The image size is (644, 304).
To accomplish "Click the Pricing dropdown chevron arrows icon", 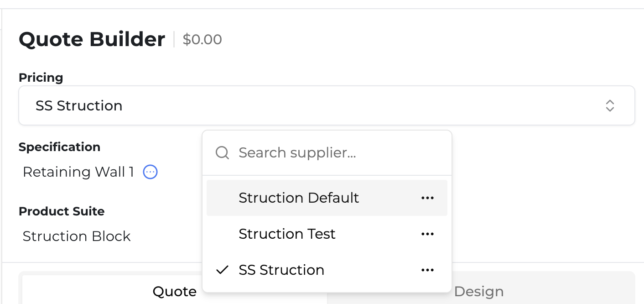I will (610, 106).
